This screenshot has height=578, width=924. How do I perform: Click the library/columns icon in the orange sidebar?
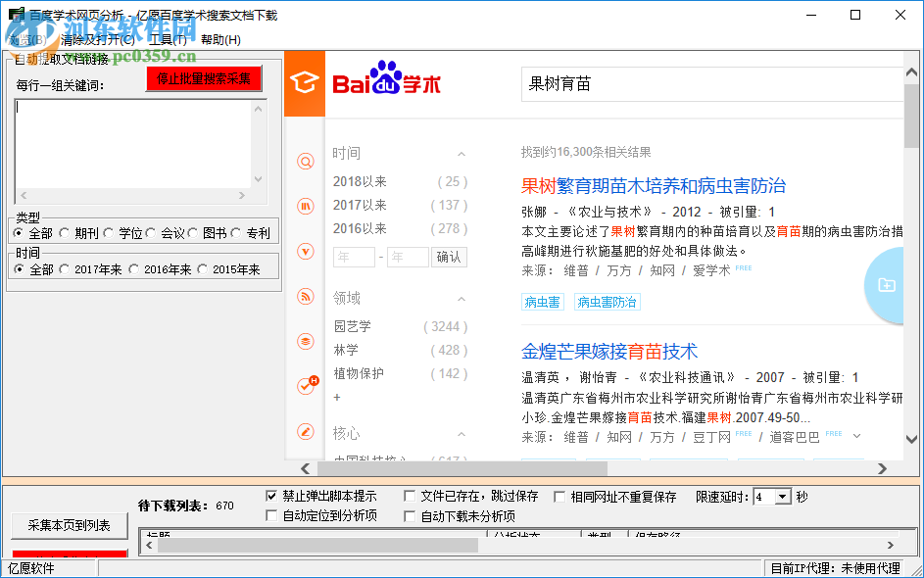[x=305, y=206]
